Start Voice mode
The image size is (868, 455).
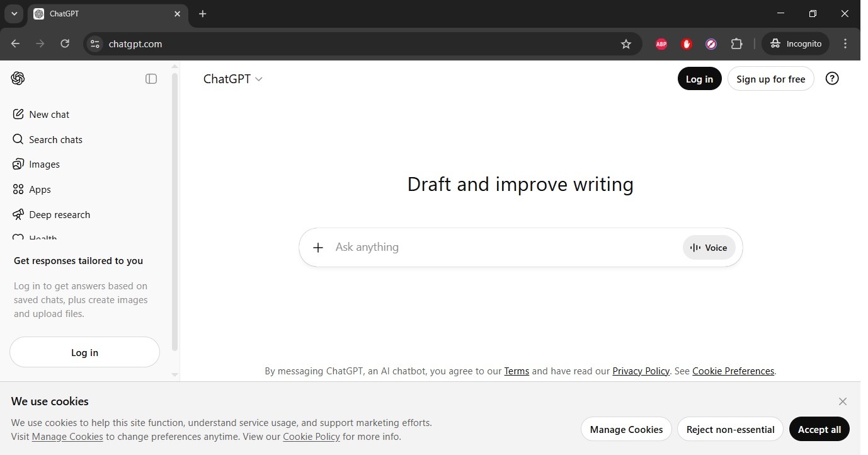709,248
